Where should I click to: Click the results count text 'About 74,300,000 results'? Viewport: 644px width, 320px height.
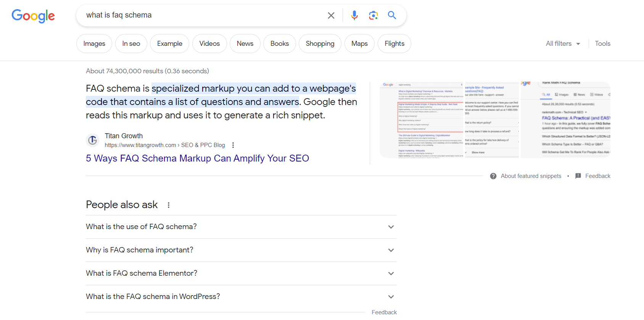click(147, 71)
